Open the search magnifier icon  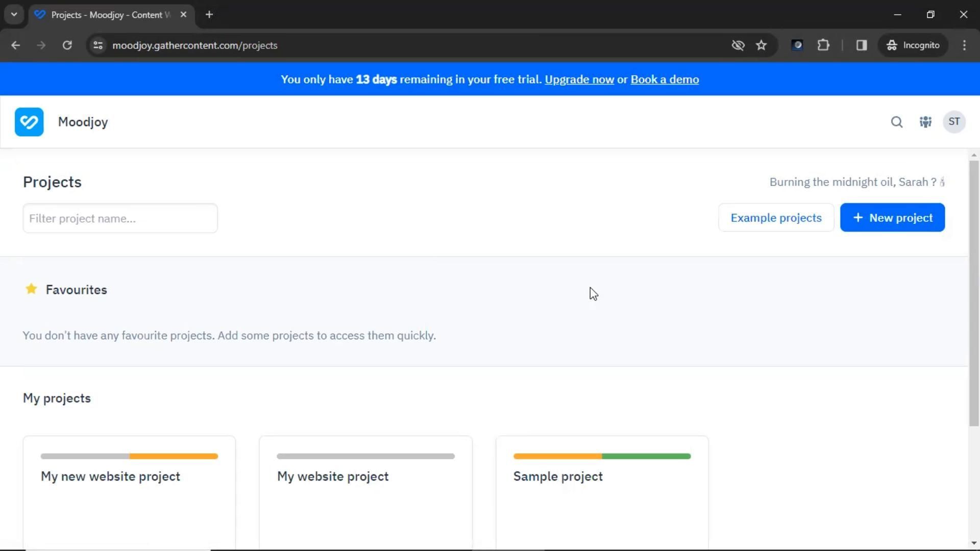pos(897,122)
